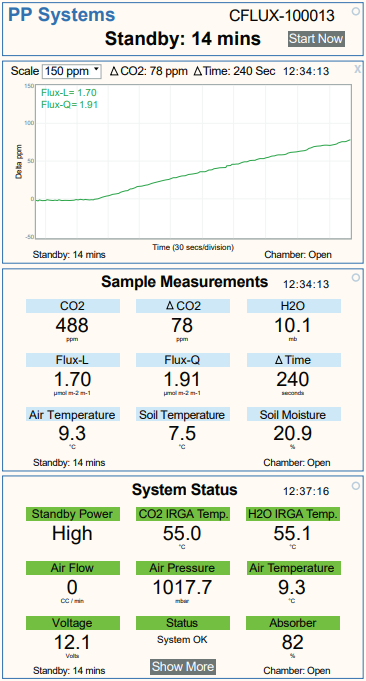Toggle the circle icon in the Sample Measurements panel
This screenshot has height=681, width=366.
(356, 277)
